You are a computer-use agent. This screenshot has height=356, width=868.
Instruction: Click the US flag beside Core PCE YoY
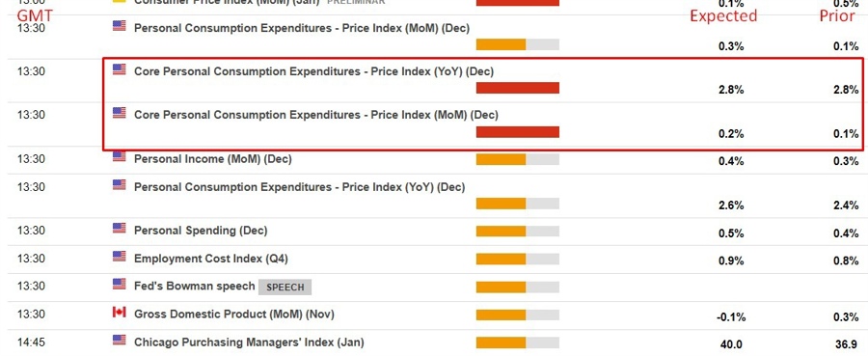coord(119,69)
